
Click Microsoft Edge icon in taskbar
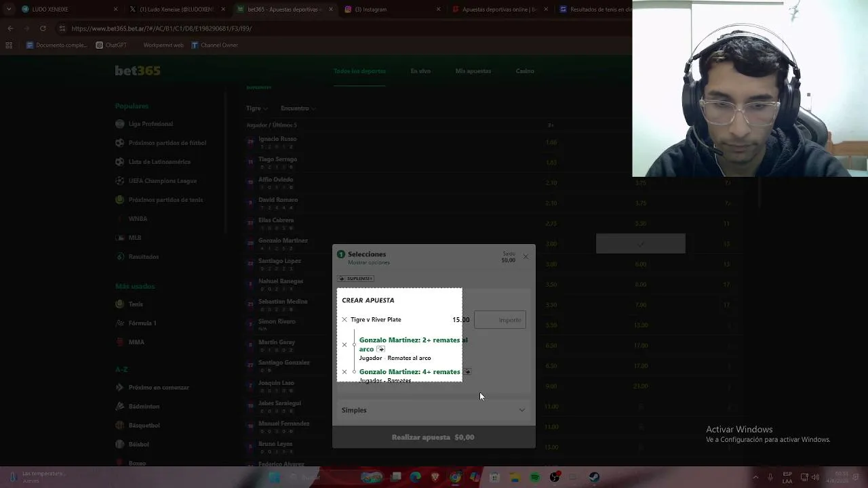pyautogui.click(x=416, y=477)
